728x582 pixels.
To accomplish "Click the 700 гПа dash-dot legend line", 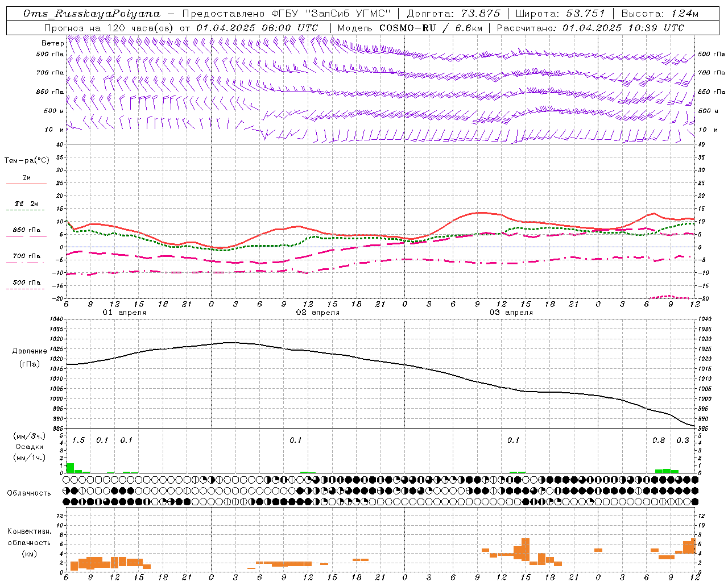I will [x=26, y=263].
